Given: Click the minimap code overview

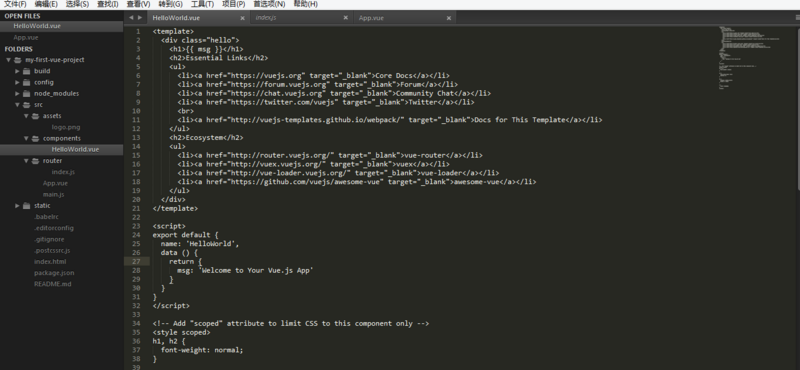Looking at the screenshot, I should click(x=750, y=59).
